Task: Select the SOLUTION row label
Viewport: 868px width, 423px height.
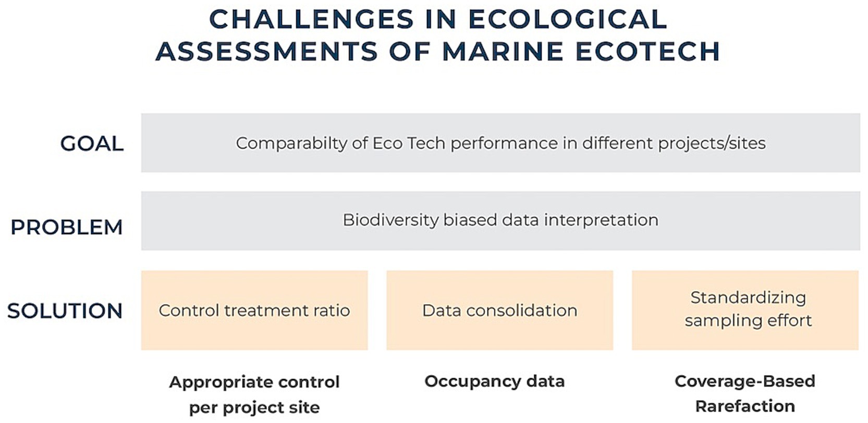Action: point(65,310)
